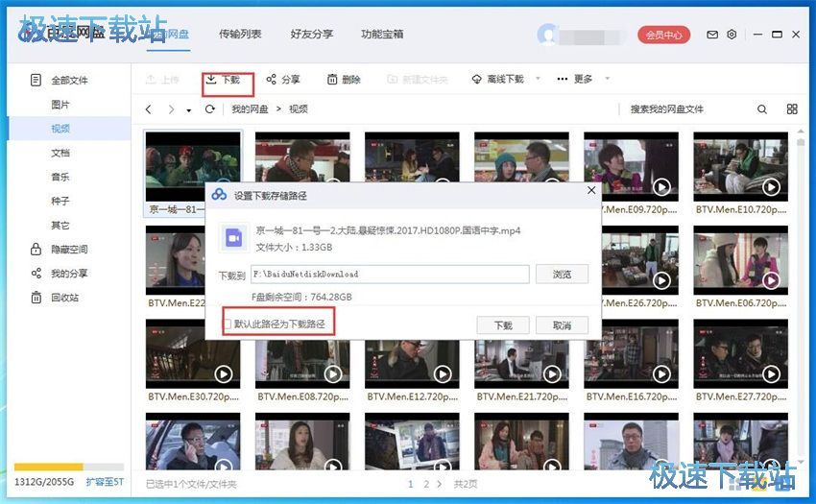Viewport: 816px width, 504px height.
Task: Click the Recycle bin (回收站) icon
Action: point(36,298)
